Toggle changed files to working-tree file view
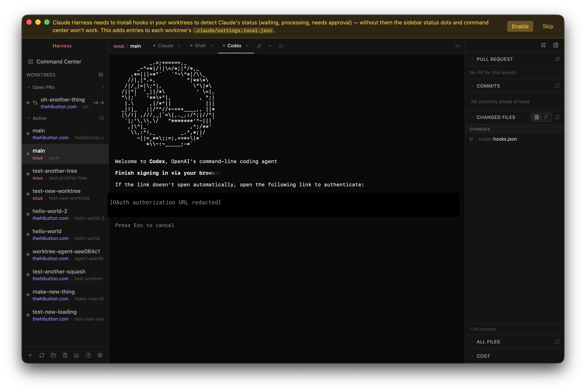 pos(536,117)
